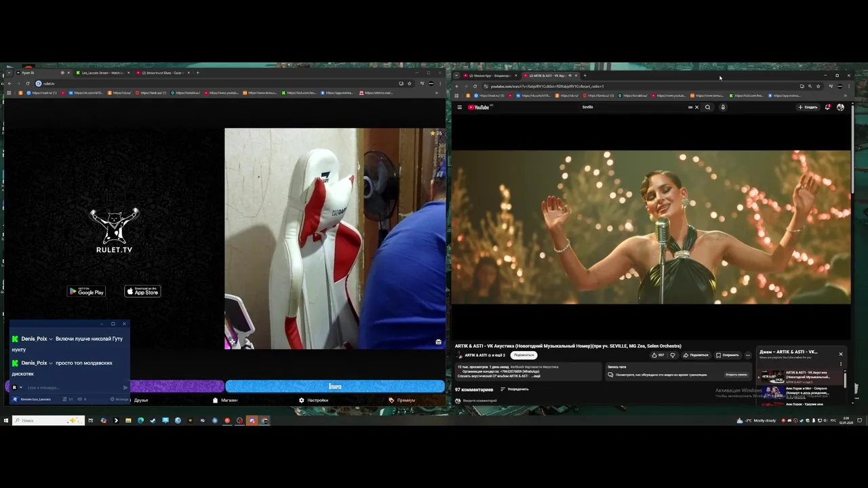Expand the first Denis_Pcix username dropdown in chat
Screen dimensions: 868x488
pos(50,339)
